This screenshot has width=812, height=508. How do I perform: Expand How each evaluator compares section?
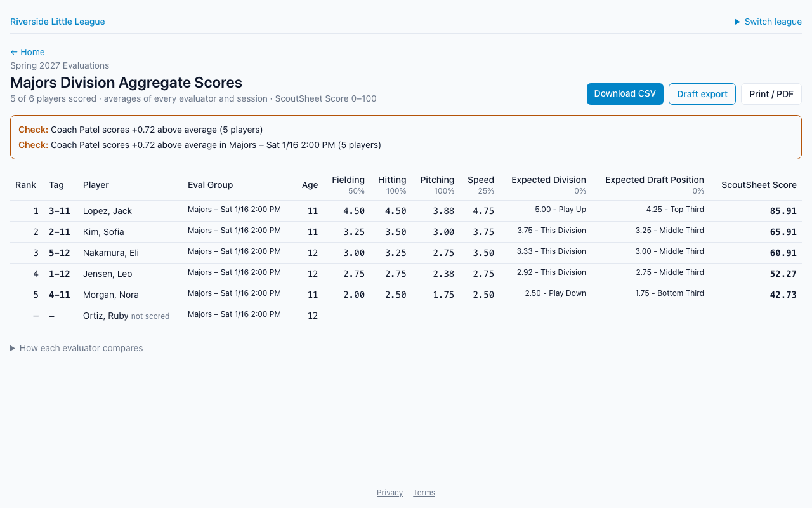point(77,348)
